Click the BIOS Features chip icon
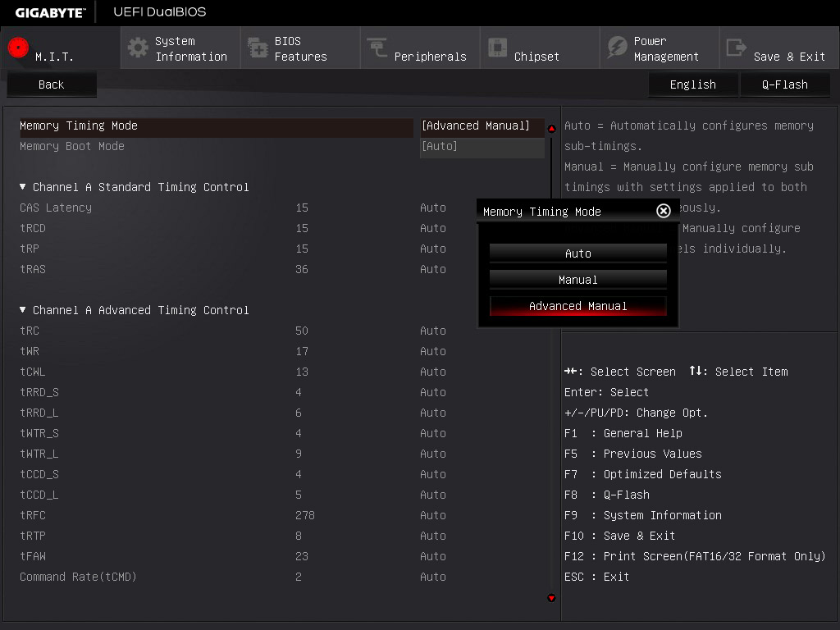Viewport: 840px width, 630px height. (x=258, y=48)
